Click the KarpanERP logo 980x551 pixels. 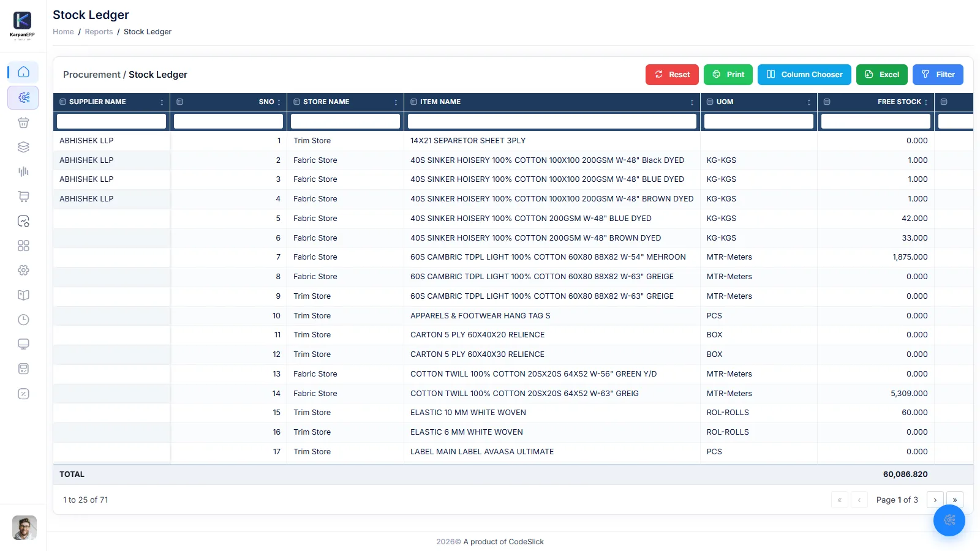tap(23, 25)
